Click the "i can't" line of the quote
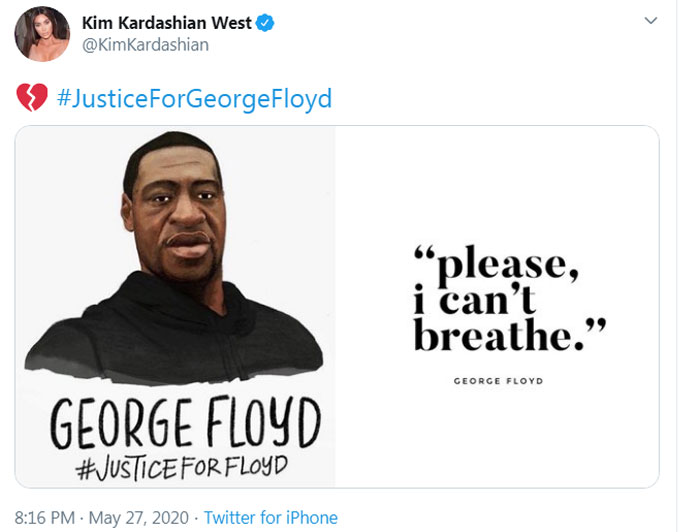This screenshot has height=532, width=700. coord(474,299)
